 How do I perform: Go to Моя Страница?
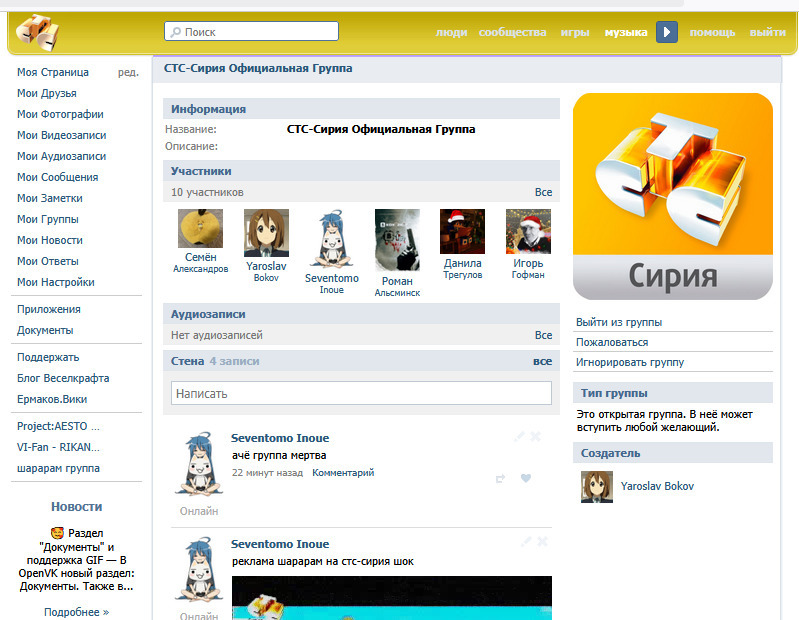pyautogui.click(x=52, y=72)
